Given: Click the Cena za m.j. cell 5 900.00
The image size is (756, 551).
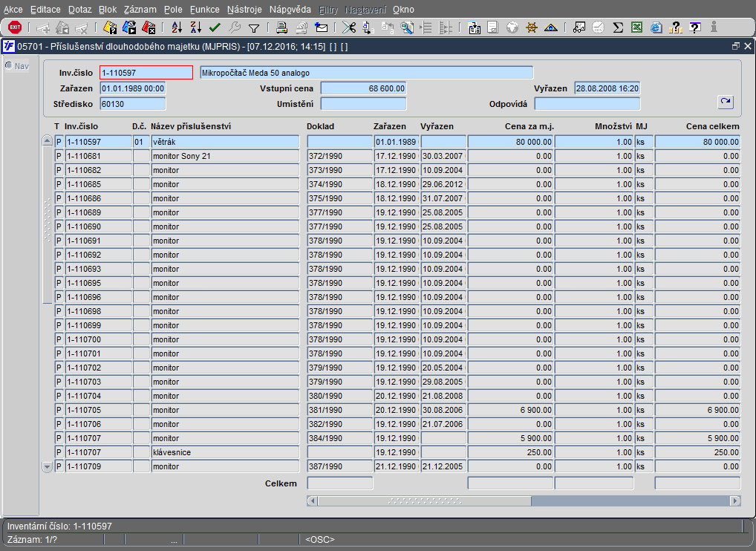Looking at the screenshot, I should click(511, 438).
